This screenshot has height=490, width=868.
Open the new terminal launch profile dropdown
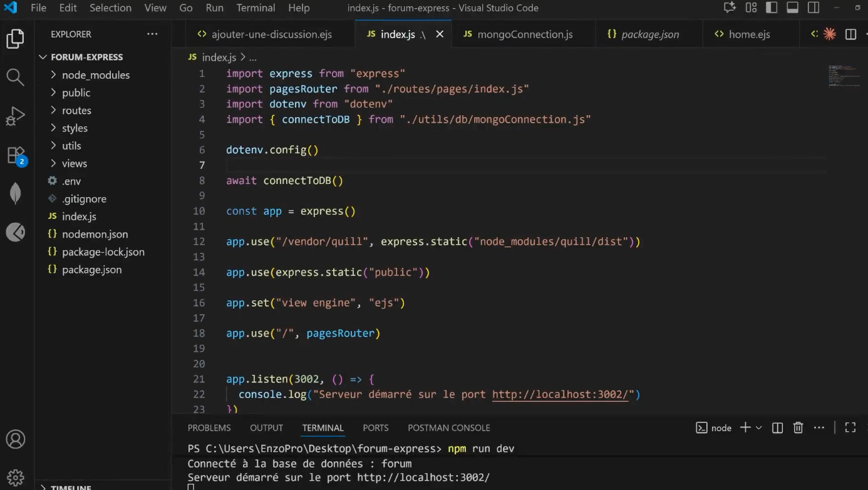tap(759, 428)
